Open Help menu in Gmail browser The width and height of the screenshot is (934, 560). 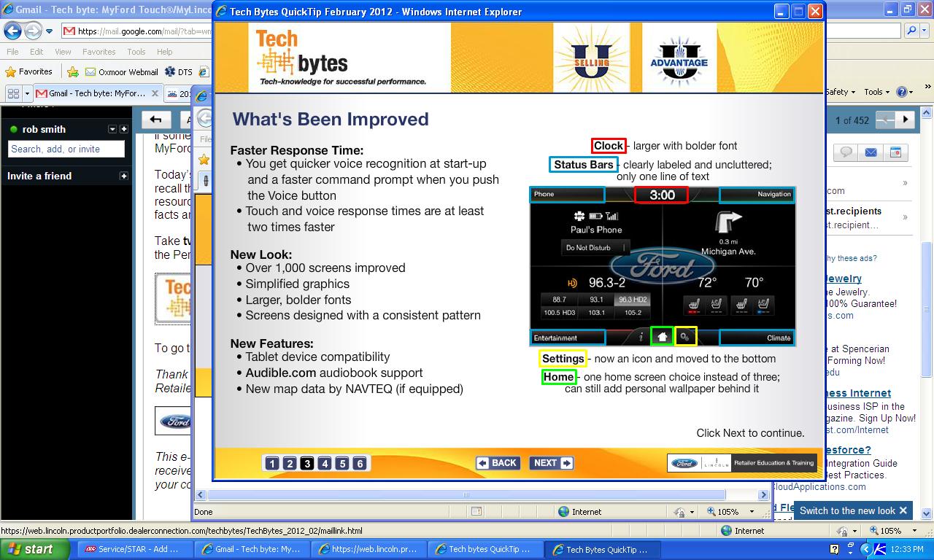coord(165,52)
